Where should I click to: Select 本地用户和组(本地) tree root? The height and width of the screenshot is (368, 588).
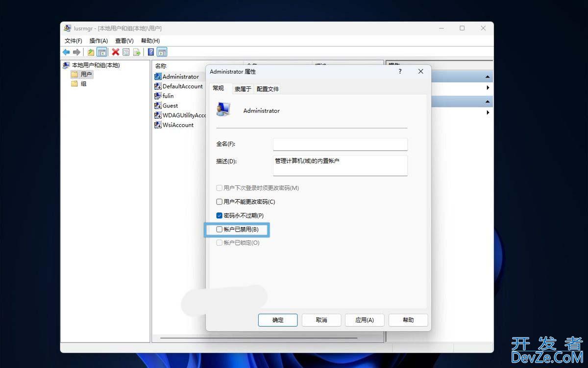pos(96,65)
